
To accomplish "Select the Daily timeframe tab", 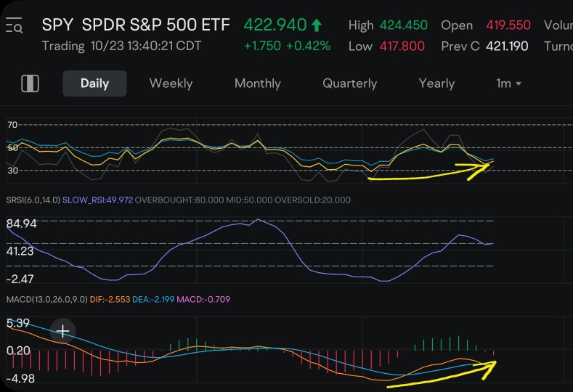I will 94,83.
